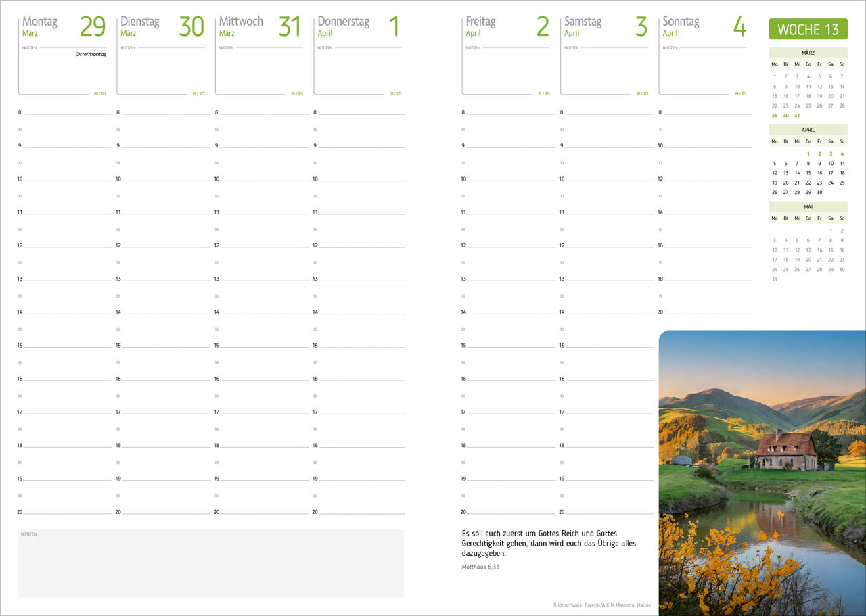Click the WOCHE 13 green badge
The width and height of the screenshot is (866, 616).
tap(808, 29)
